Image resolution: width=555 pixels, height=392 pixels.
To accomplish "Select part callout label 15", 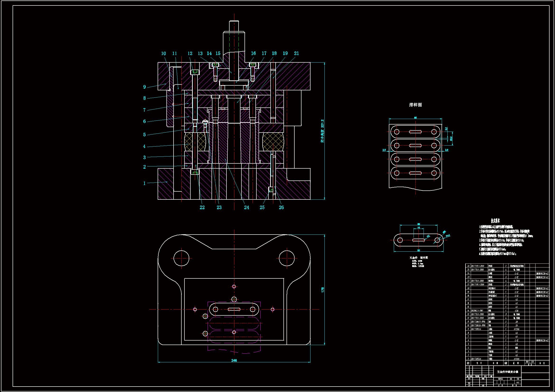I will [x=218, y=53].
